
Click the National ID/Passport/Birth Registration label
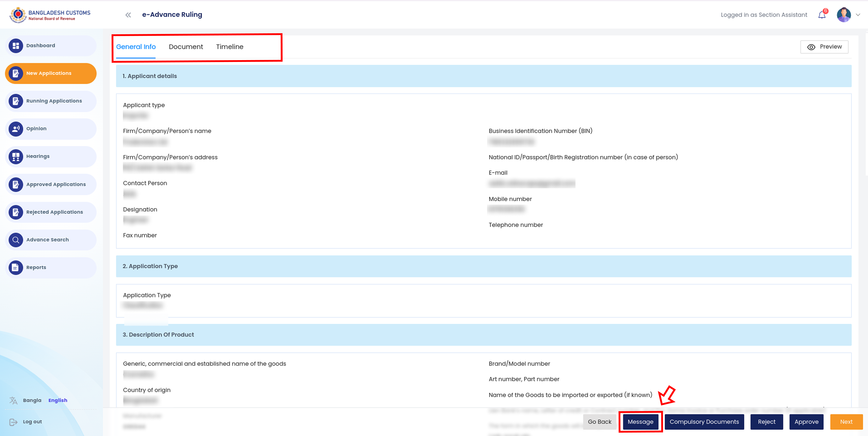(x=583, y=157)
